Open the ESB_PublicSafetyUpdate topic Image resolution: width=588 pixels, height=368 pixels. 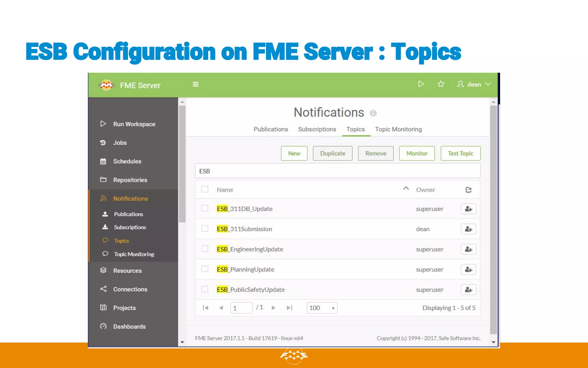251,290
